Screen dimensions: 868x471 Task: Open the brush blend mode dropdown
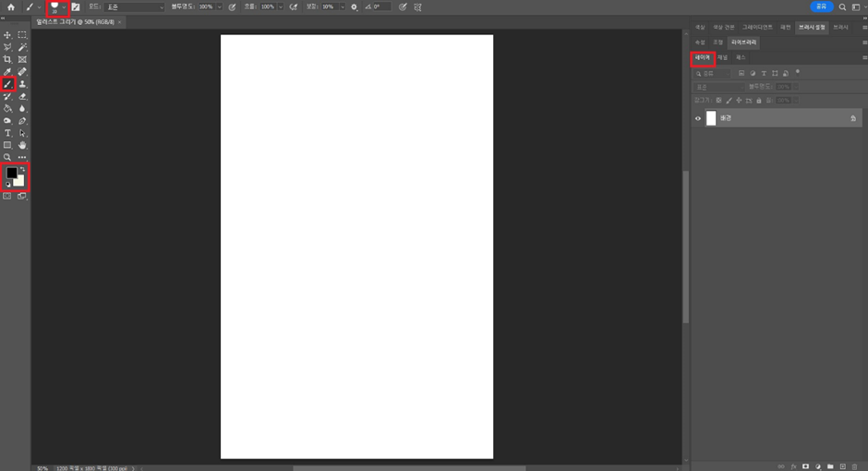point(135,7)
